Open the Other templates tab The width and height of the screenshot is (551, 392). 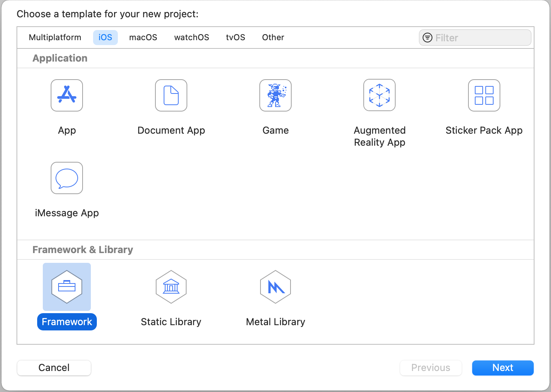pos(273,38)
